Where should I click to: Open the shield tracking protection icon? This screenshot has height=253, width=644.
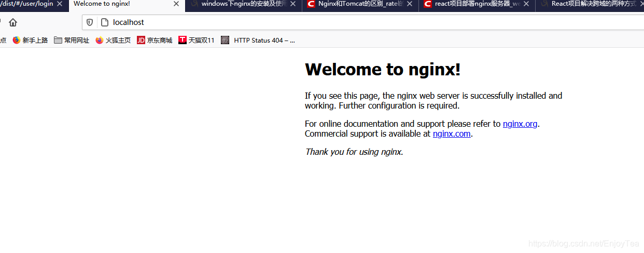pyautogui.click(x=90, y=22)
